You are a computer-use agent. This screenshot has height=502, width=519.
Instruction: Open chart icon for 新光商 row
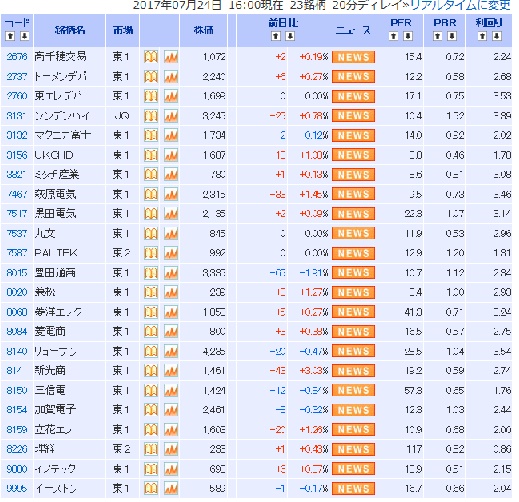point(171,371)
